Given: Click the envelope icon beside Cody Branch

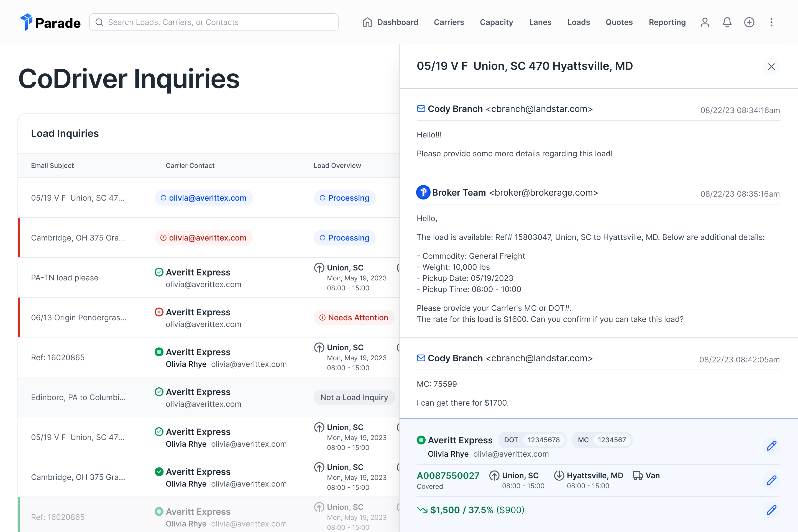Looking at the screenshot, I should click(x=421, y=109).
